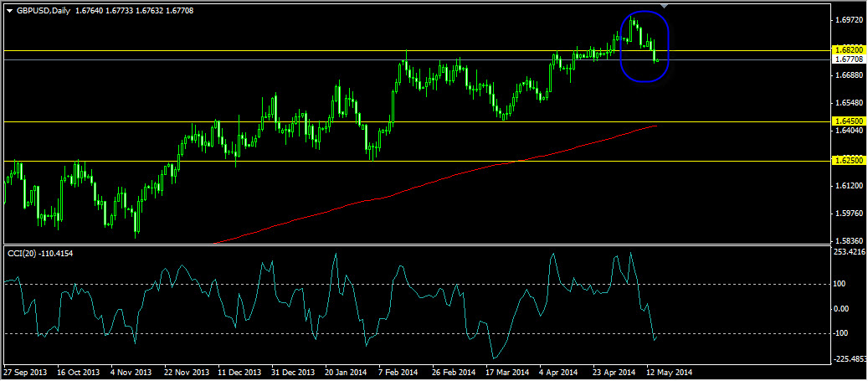Screen dimensions: 868x381
Task: Click the 27 Sep 2013 date label
Action: [24, 372]
